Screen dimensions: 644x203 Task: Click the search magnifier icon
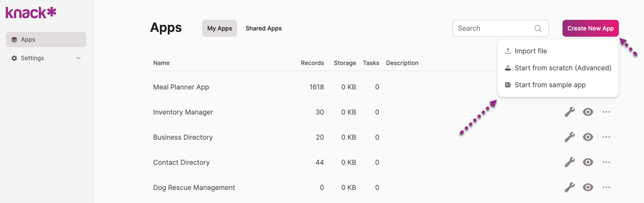(538, 28)
